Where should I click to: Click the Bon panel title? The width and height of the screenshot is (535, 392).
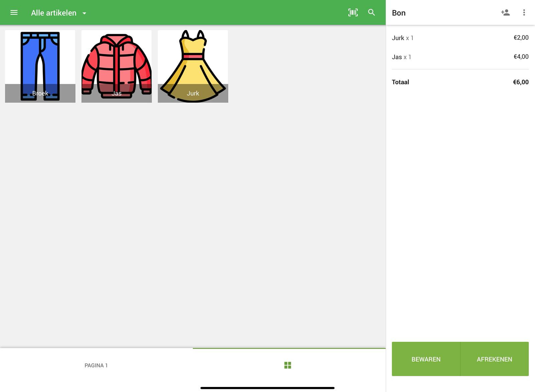(x=399, y=13)
